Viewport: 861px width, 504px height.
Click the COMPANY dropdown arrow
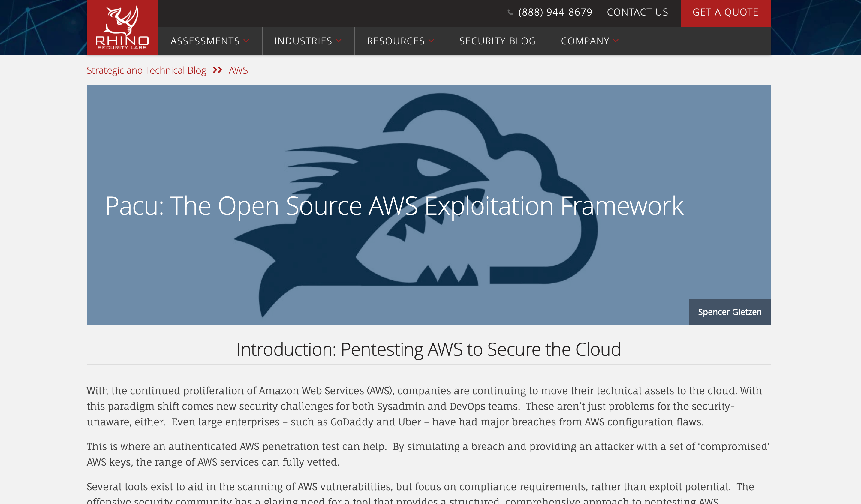point(618,41)
